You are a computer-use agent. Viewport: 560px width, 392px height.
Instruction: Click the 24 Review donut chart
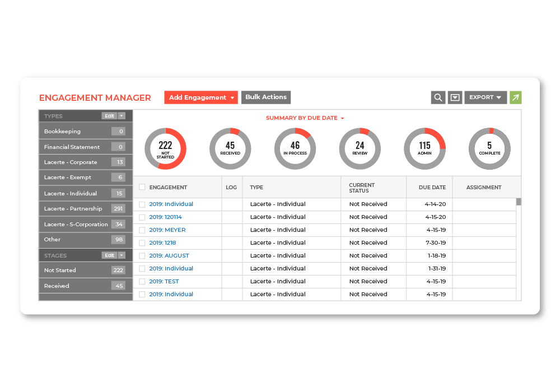(x=360, y=148)
